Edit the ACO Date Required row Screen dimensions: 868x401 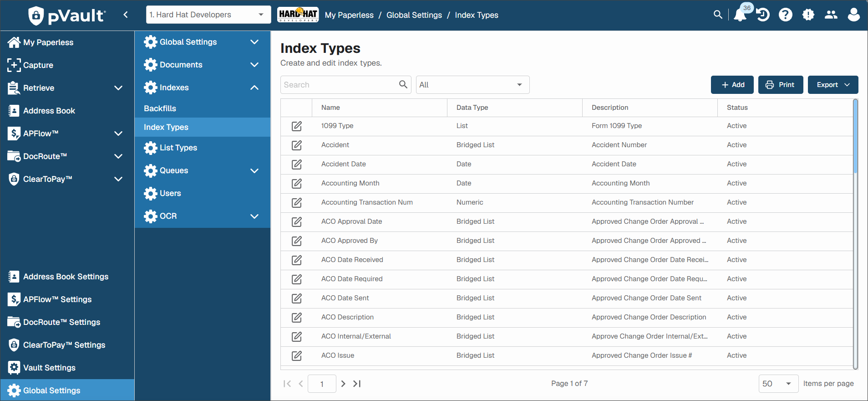pyautogui.click(x=297, y=279)
